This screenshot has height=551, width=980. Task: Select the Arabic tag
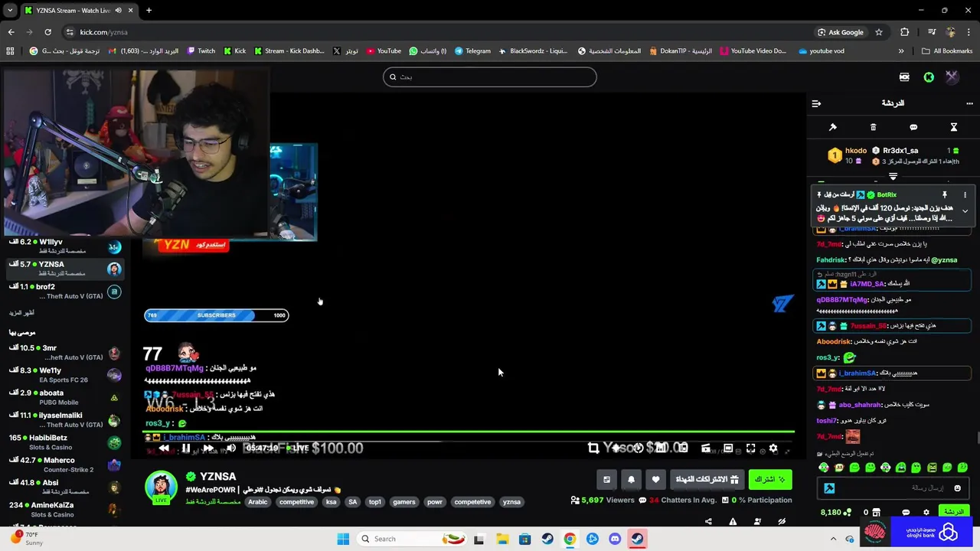tap(258, 503)
